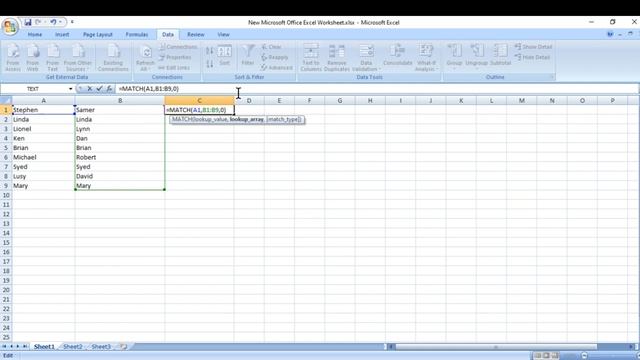
Task: Switch to Sheet2 tab
Action: 73,347
